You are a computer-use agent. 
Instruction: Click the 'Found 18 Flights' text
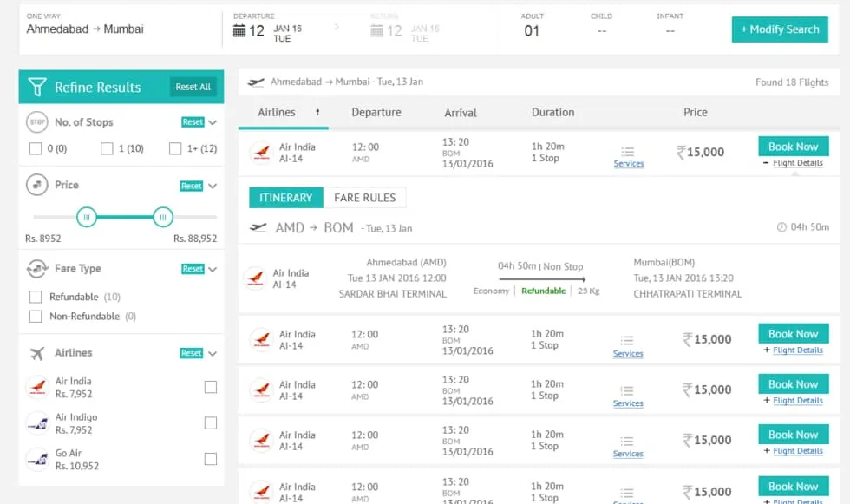[x=792, y=82]
